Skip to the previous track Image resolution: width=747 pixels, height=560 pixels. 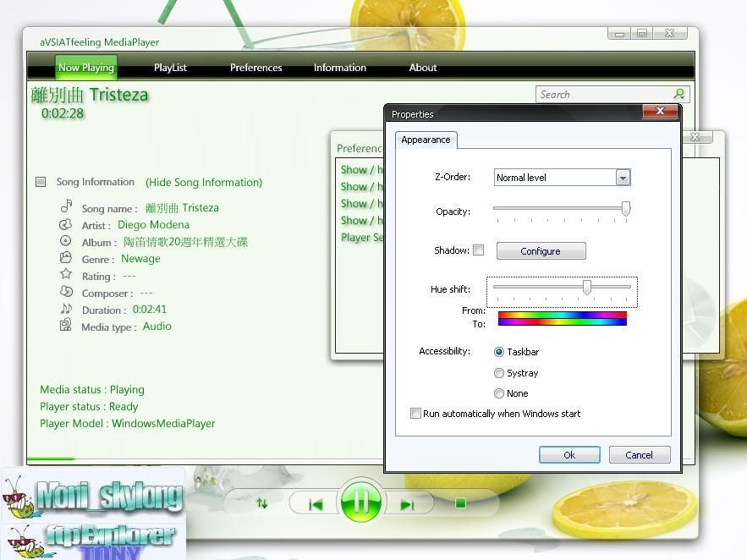point(316,504)
